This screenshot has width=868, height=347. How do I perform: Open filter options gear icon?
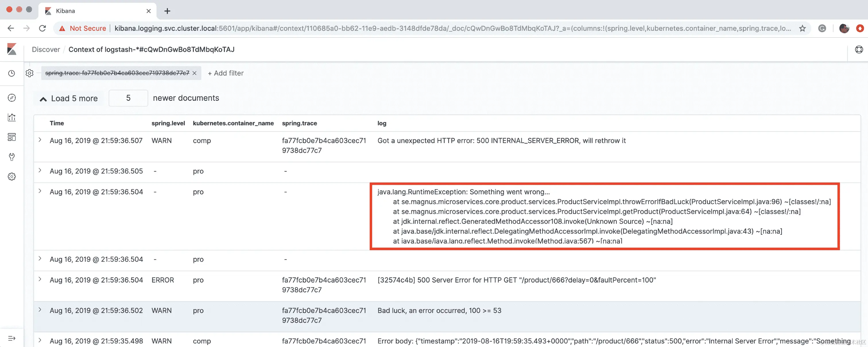pos(30,73)
